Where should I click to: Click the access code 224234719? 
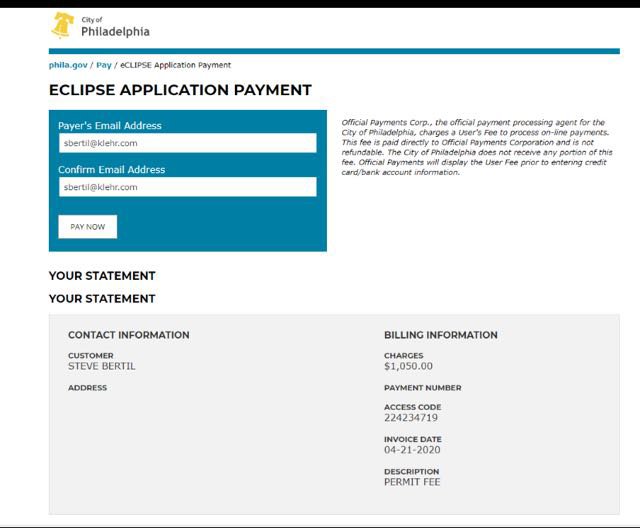pos(411,418)
